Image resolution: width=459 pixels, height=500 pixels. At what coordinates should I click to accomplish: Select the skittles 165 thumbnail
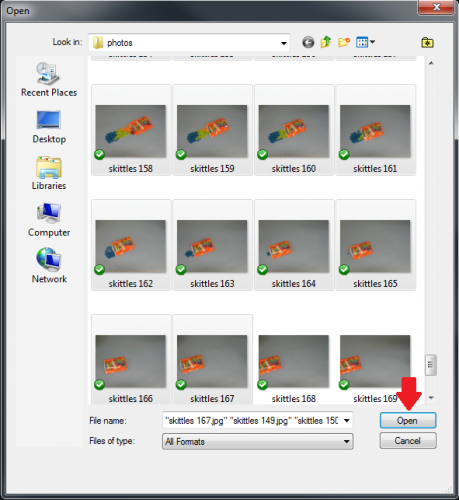click(375, 245)
